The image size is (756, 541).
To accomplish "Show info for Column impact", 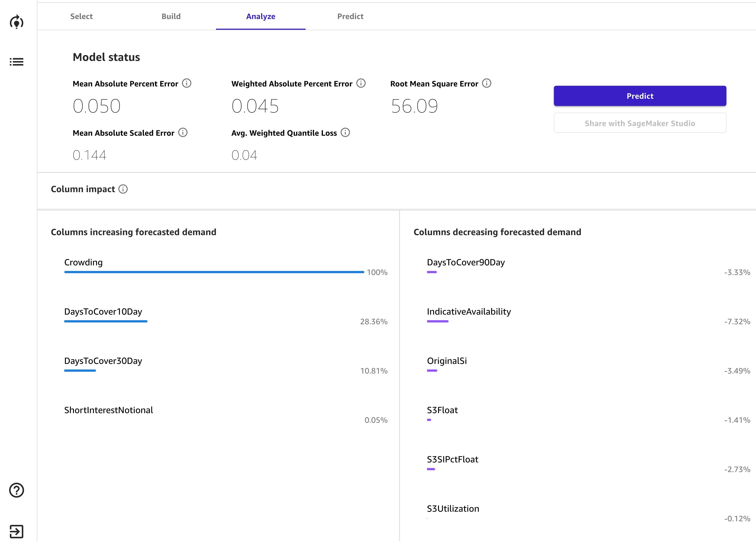I will click(123, 189).
